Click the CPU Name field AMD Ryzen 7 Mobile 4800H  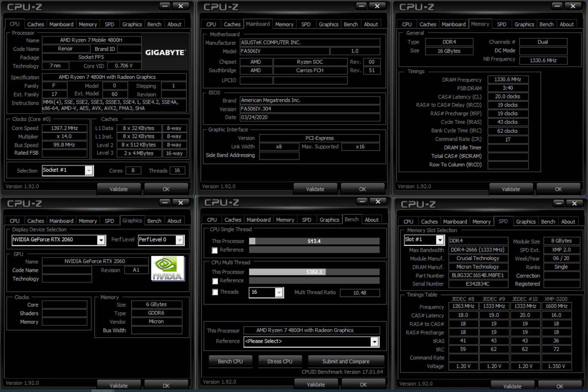point(91,40)
